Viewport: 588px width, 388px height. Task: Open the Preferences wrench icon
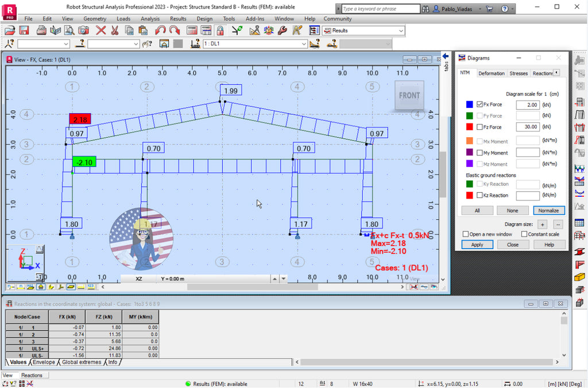[283, 30]
